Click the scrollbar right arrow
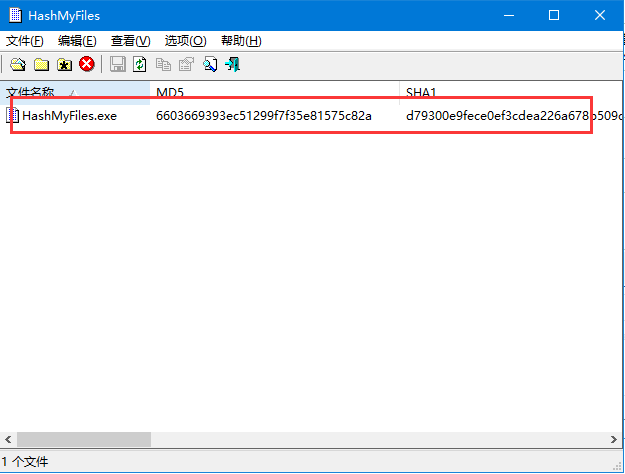The height and width of the screenshot is (474, 625). [614, 439]
